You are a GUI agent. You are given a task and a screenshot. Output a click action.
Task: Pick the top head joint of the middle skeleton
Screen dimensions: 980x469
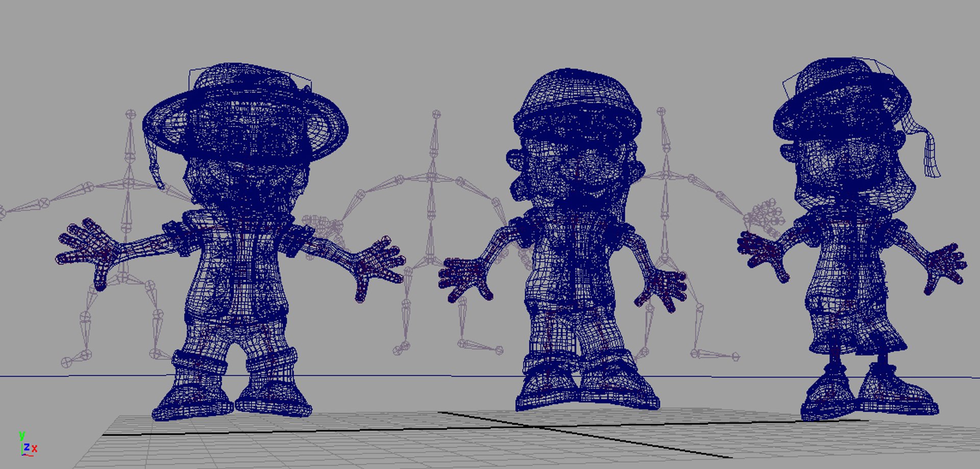[436, 114]
